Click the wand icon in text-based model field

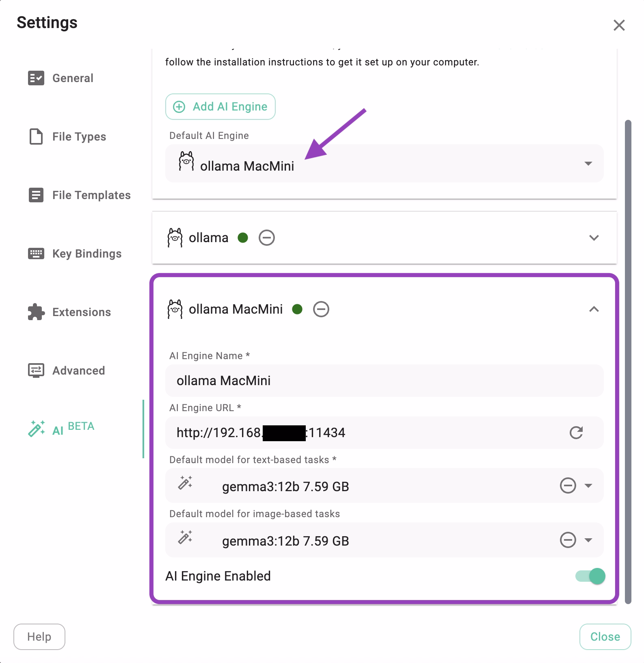click(185, 483)
